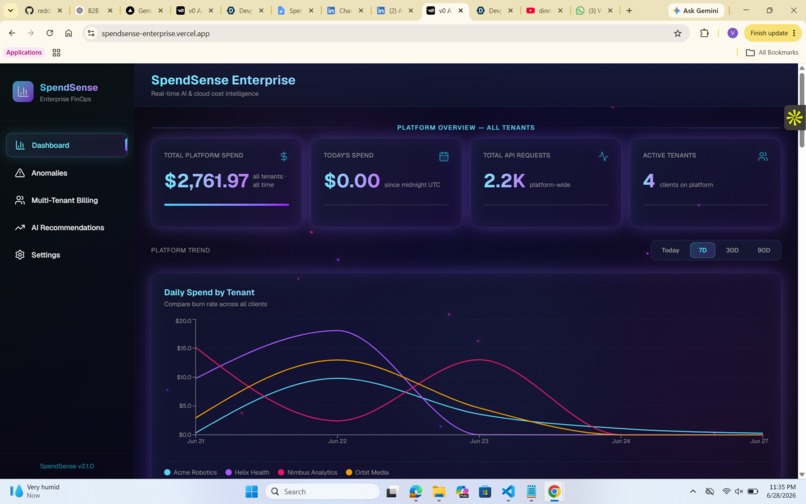Click the users icon on the Active Tenants card
The width and height of the screenshot is (806, 504).
pyautogui.click(x=763, y=156)
